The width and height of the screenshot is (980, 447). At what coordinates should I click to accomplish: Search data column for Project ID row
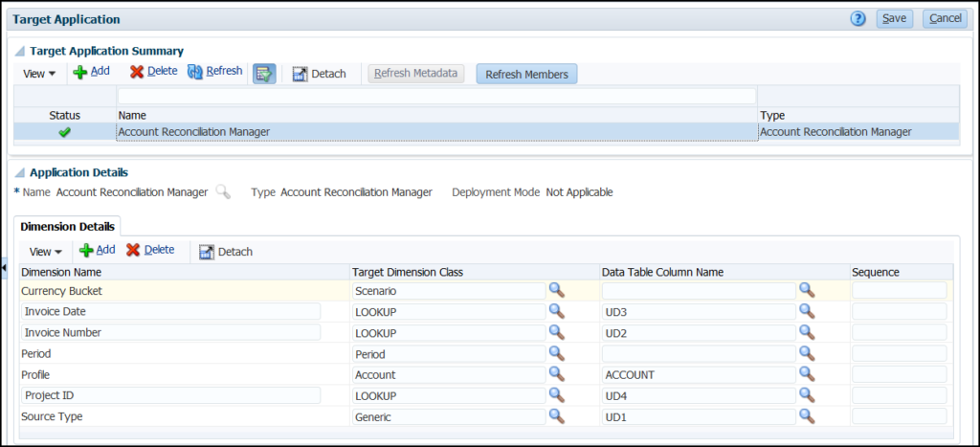[x=807, y=395]
